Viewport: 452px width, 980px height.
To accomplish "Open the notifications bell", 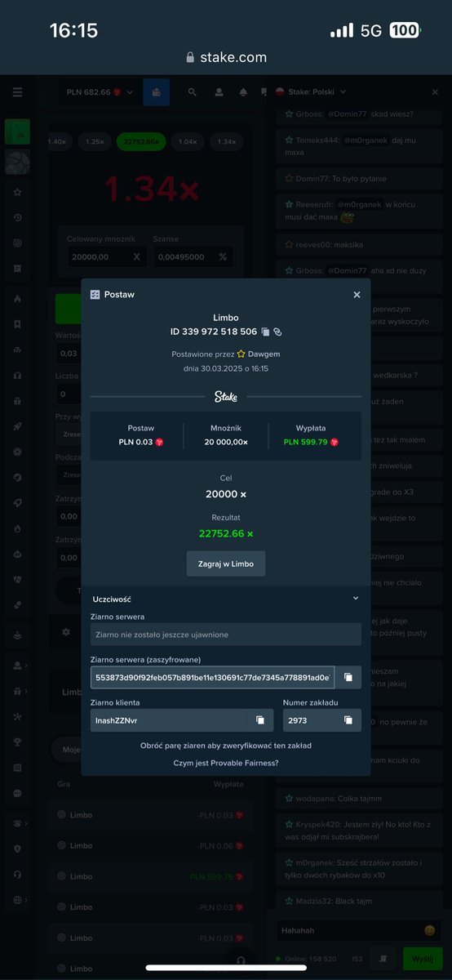I will click(243, 92).
